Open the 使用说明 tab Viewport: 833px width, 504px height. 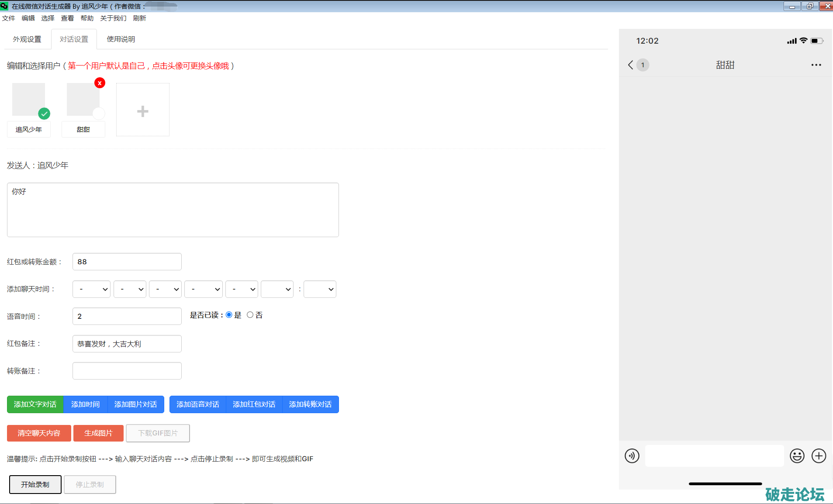[x=121, y=39]
